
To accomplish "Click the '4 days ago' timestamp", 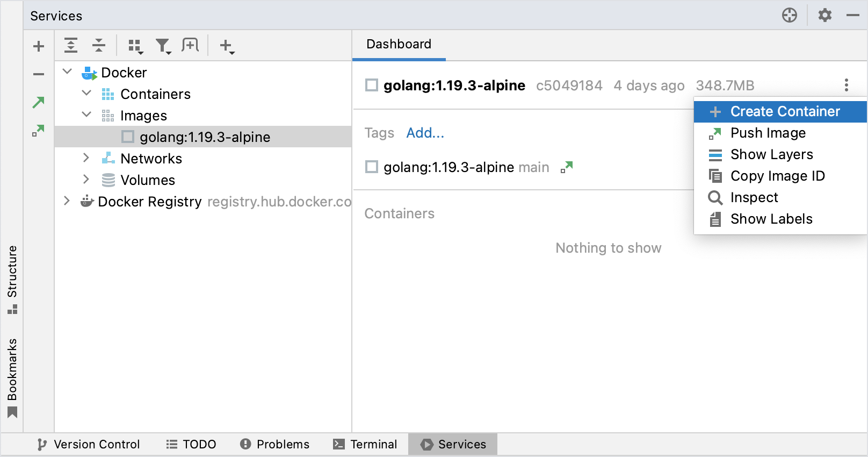I will pyautogui.click(x=649, y=85).
